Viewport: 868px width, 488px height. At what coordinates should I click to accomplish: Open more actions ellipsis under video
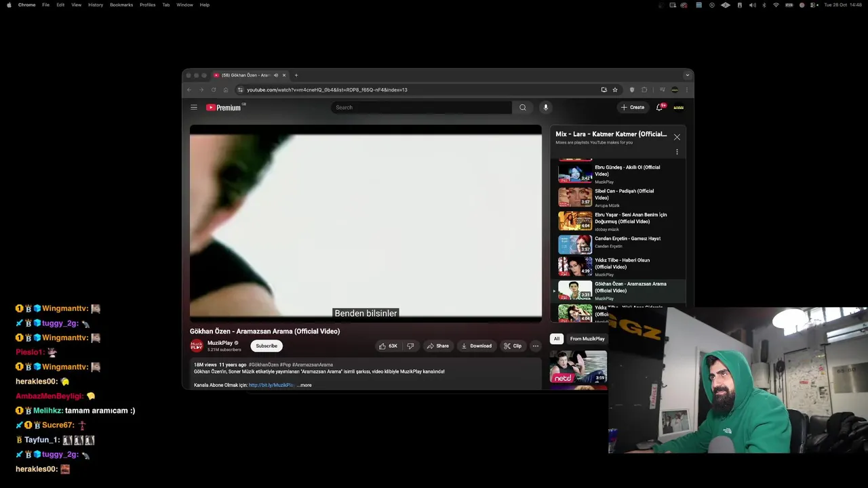coord(535,346)
